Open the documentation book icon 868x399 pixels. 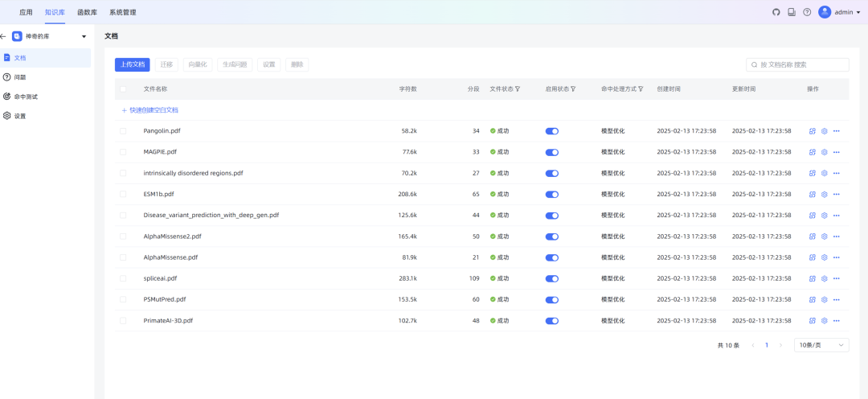point(792,12)
